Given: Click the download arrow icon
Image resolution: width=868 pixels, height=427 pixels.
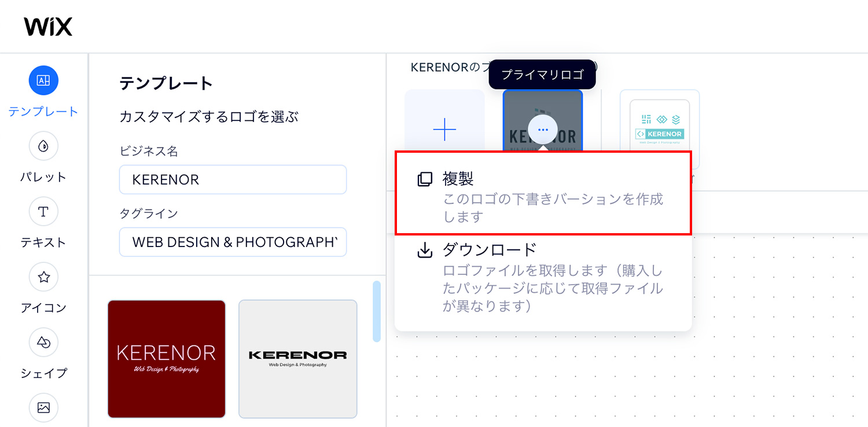Looking at the screenshot, I should [425, 251].
